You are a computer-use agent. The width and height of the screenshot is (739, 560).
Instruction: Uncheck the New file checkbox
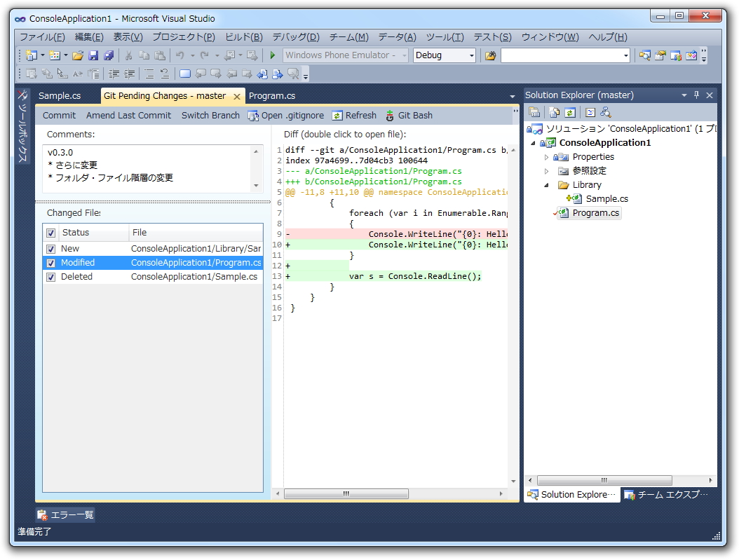point(50,249)
